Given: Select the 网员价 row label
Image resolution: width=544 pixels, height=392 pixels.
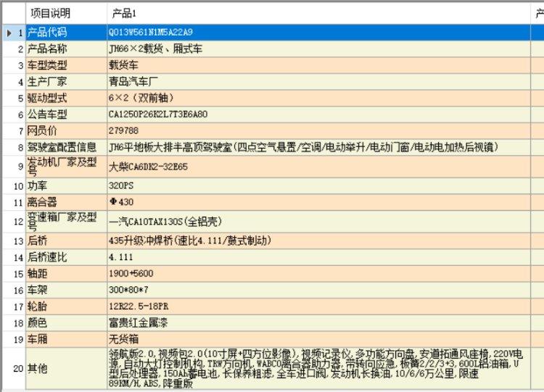Looking at the screenshot, I should 66,130.
